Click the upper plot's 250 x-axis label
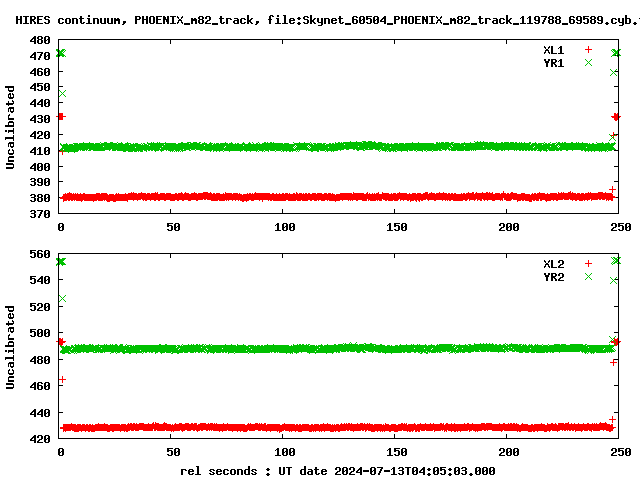 621,227
